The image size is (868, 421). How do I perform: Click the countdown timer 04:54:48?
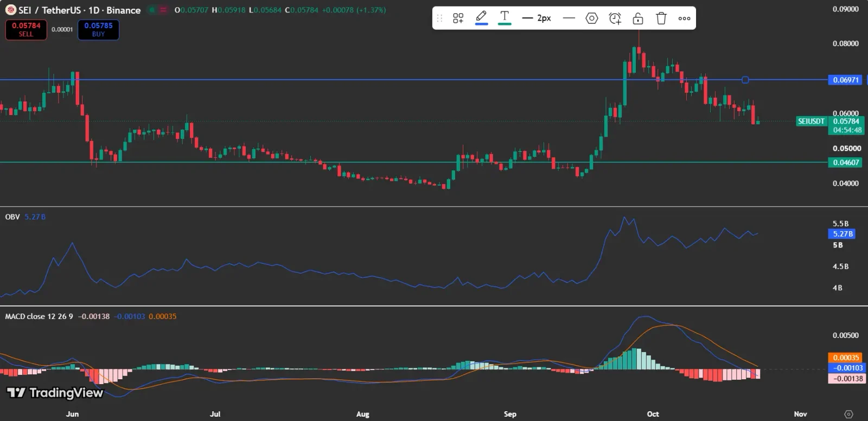tap(846, 130)
